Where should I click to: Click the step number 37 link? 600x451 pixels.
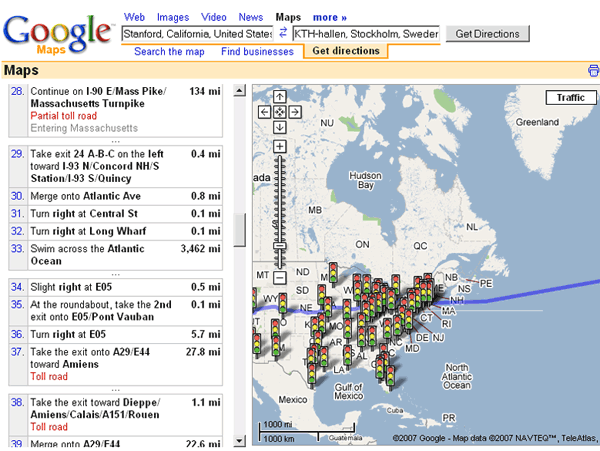[x=17, y=352]
